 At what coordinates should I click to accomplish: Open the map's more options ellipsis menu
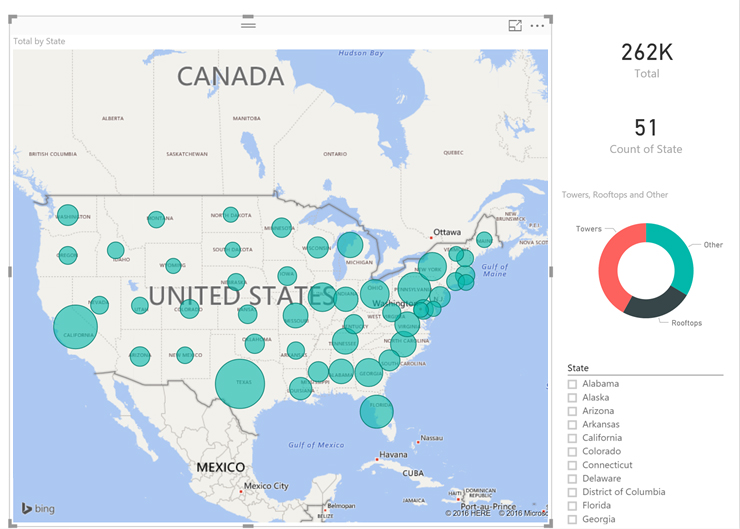pyautogui.click(x=537, y=26)
